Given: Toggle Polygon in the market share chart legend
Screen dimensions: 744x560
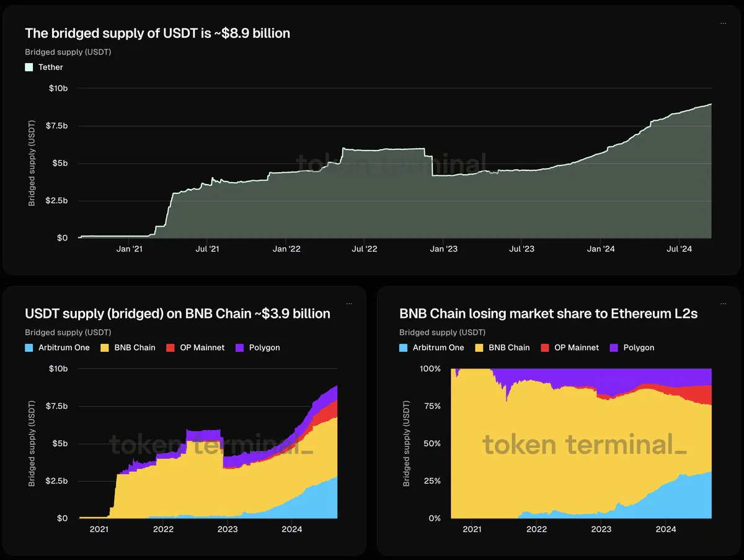Looking at the screenshot, I should 632,348.
